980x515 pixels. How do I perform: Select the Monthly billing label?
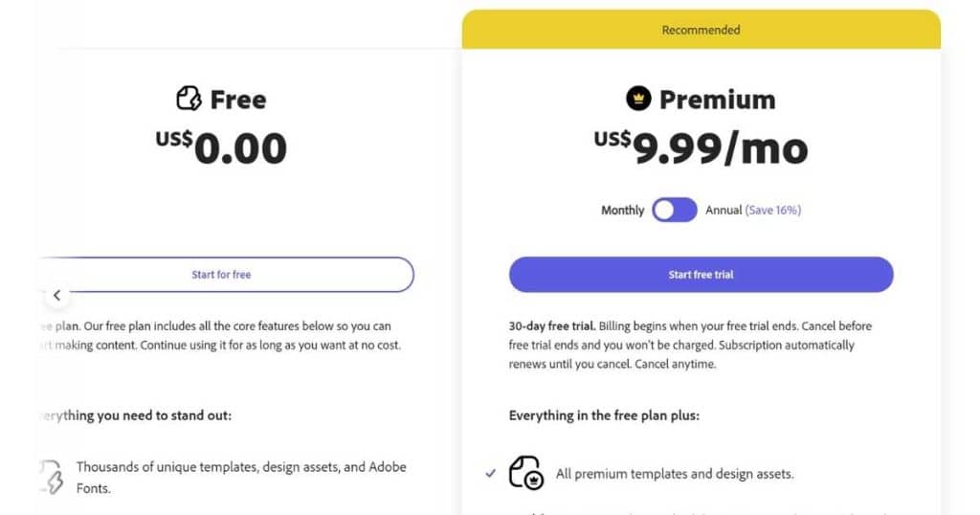(x=622, y=210)
